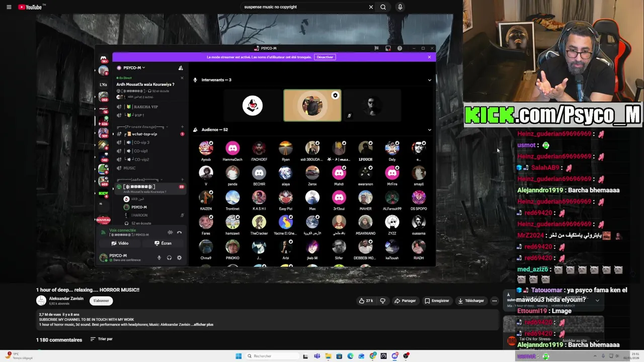This screenshot has width=644, height=362.
Task: Dismiss the streamer mode banner
Action: coord(429,57)
